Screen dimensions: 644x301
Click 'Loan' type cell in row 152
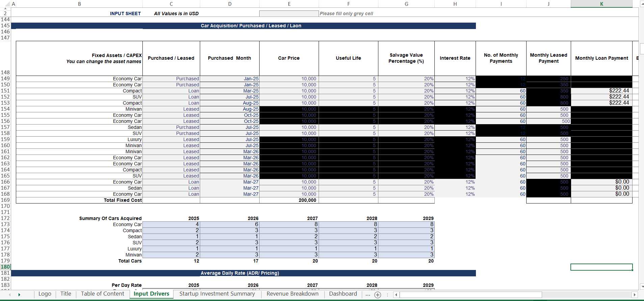(x=171, y=97)
